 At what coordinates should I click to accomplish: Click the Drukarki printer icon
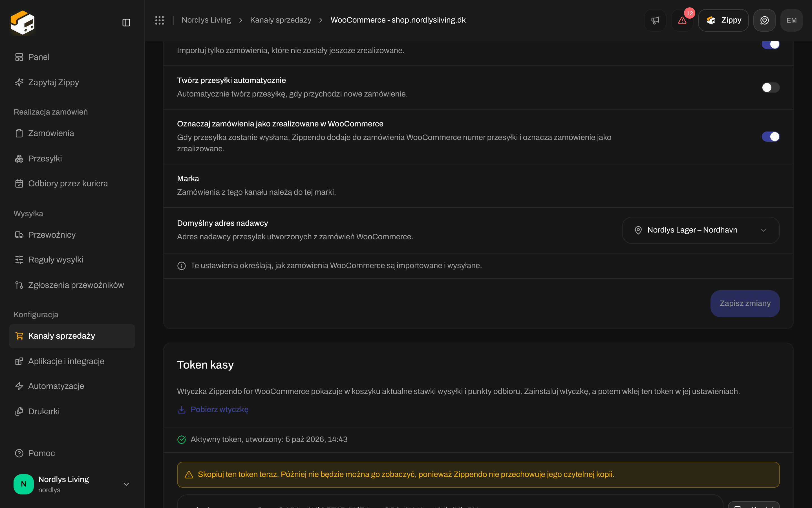[19, 411]
